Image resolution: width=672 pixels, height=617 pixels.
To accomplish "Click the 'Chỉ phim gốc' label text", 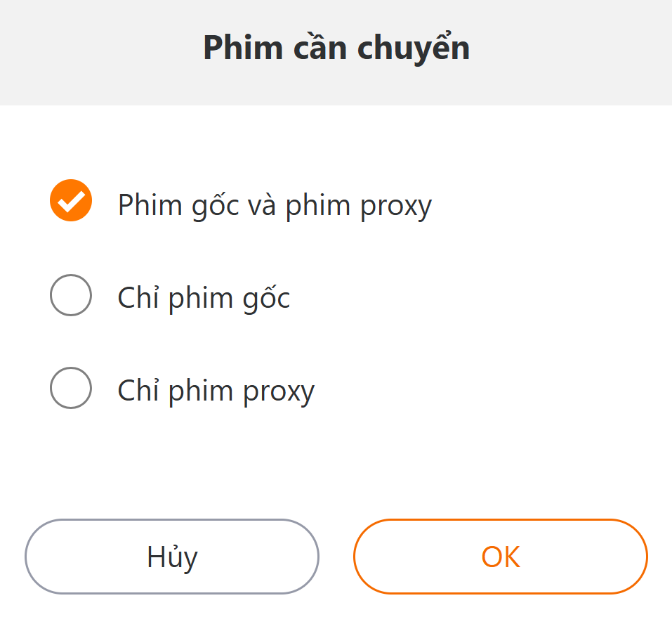I will (204, 299).
